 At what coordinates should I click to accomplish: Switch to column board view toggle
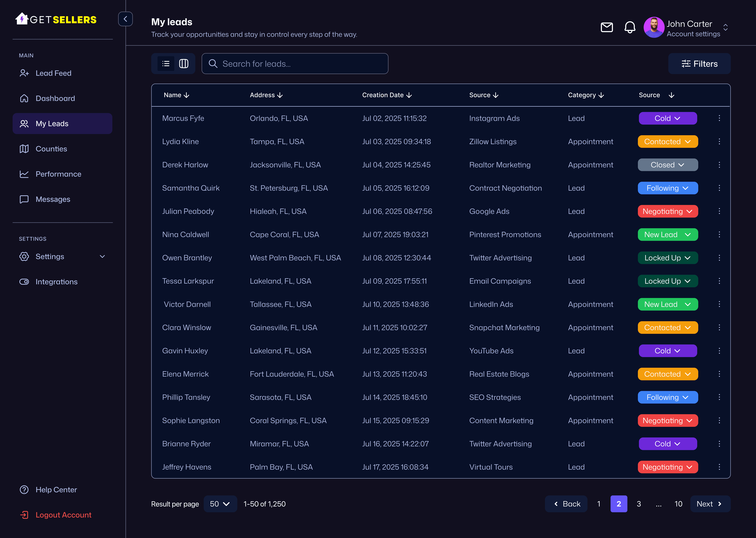184,64
